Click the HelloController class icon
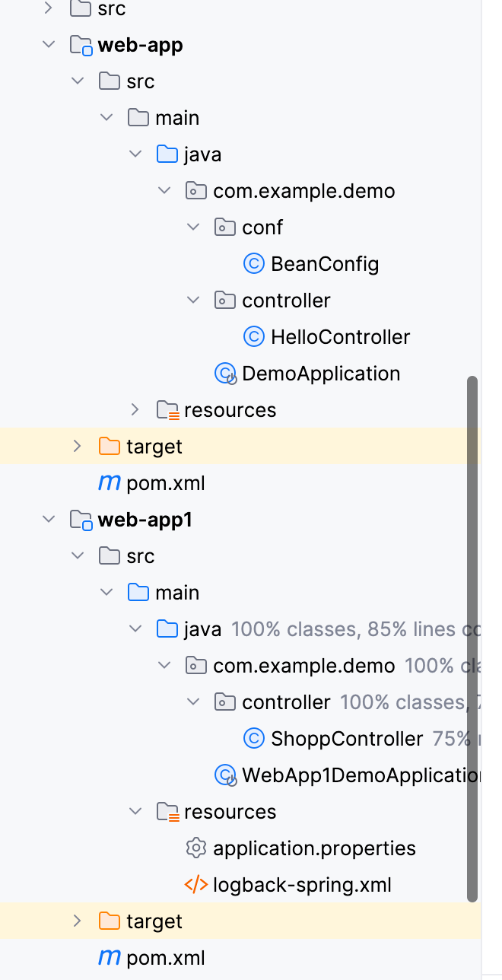502x980 pixels. 253,337
